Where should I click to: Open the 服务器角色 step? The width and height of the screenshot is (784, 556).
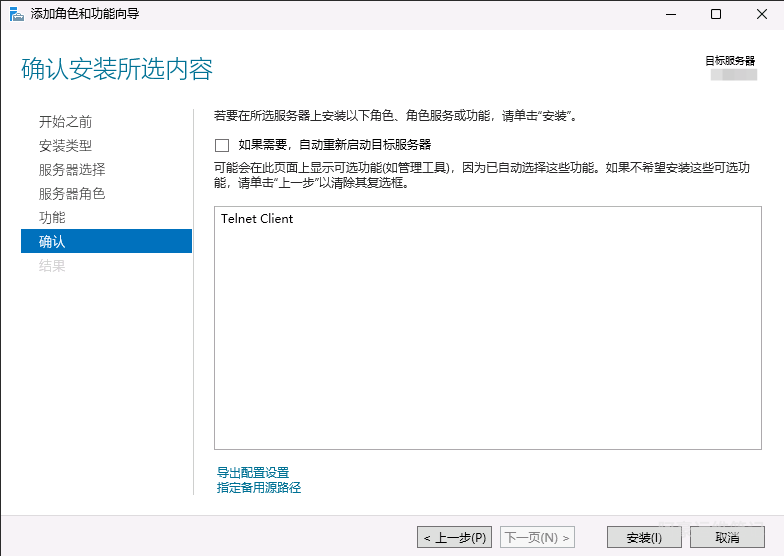pyautogui.click(x=72, y=194)
